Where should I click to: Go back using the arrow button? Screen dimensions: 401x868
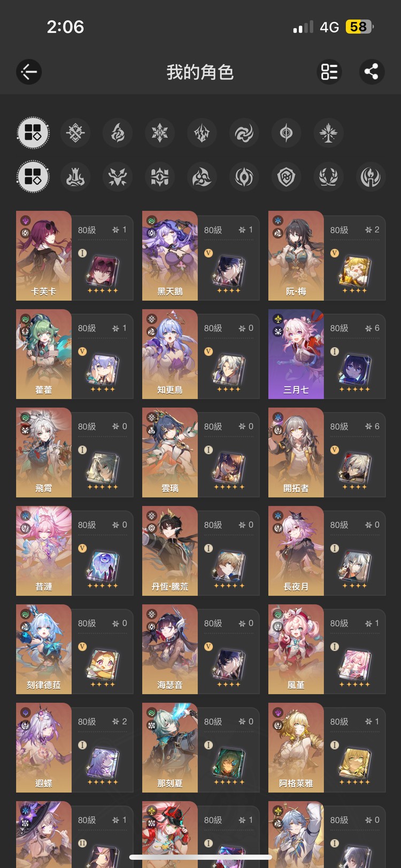[x=29, y=72]
